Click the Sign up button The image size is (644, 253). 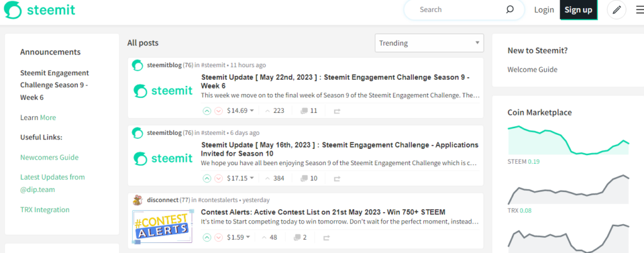(579, 10)
